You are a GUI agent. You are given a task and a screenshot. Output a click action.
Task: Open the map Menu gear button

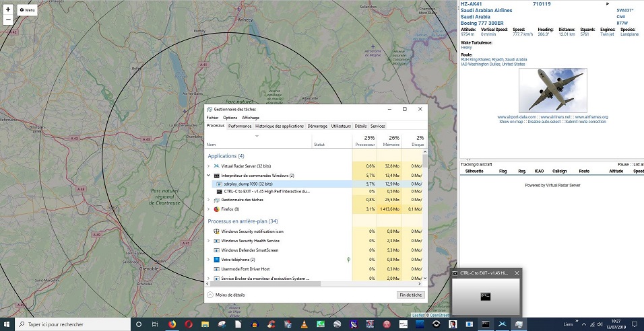27,10
